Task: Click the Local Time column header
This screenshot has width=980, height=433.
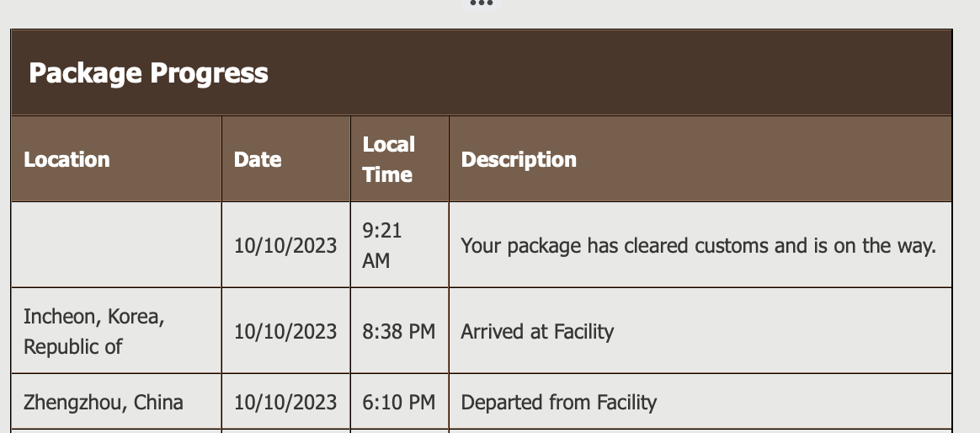Action: pyautogui.click(x=388, y=159)
